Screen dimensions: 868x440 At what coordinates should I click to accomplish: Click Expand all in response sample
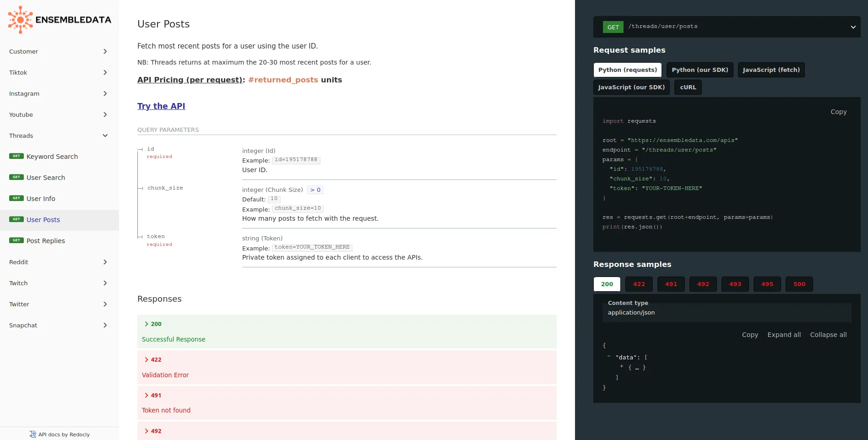point(784,335)
